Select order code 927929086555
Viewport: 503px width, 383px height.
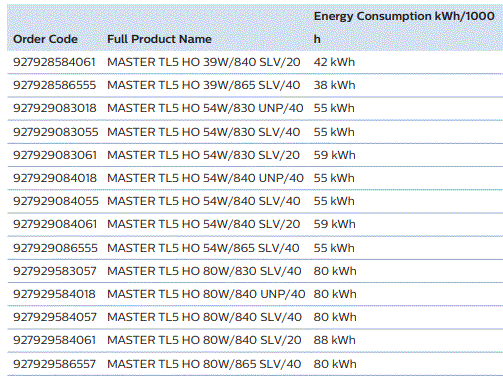pyautogui.click(x=55, y=248)
